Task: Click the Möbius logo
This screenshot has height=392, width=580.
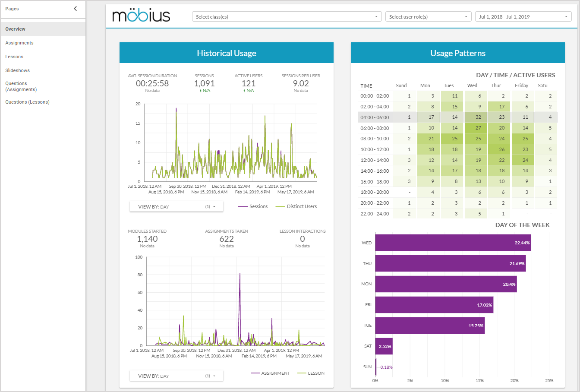Action: pos(141,16)
